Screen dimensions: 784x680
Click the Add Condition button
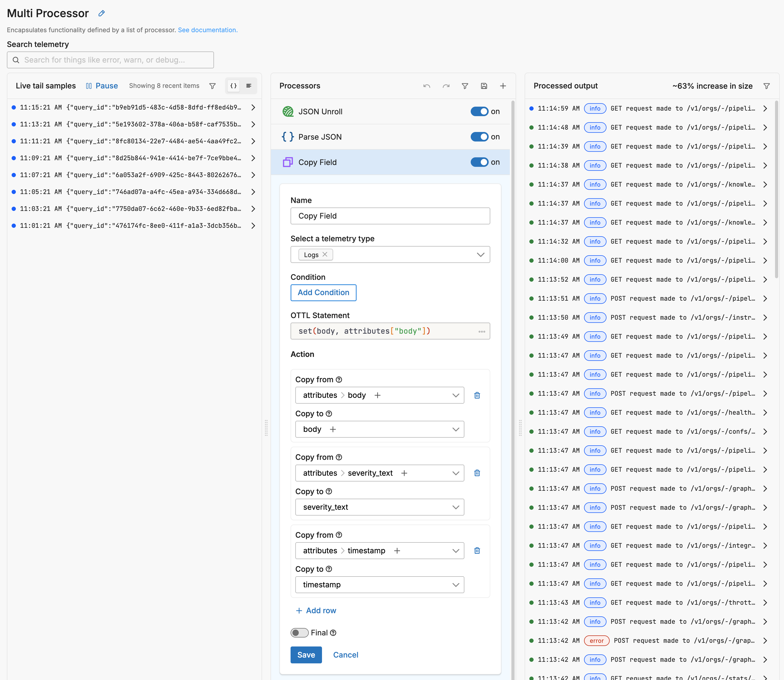coord(323,292)
